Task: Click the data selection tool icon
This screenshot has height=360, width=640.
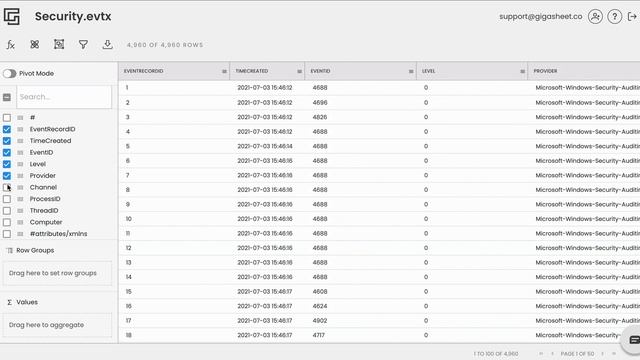Action: point(59,44)
